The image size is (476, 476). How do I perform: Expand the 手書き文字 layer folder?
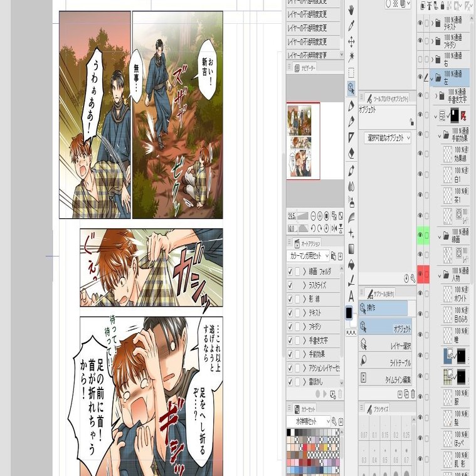point(436,96)
